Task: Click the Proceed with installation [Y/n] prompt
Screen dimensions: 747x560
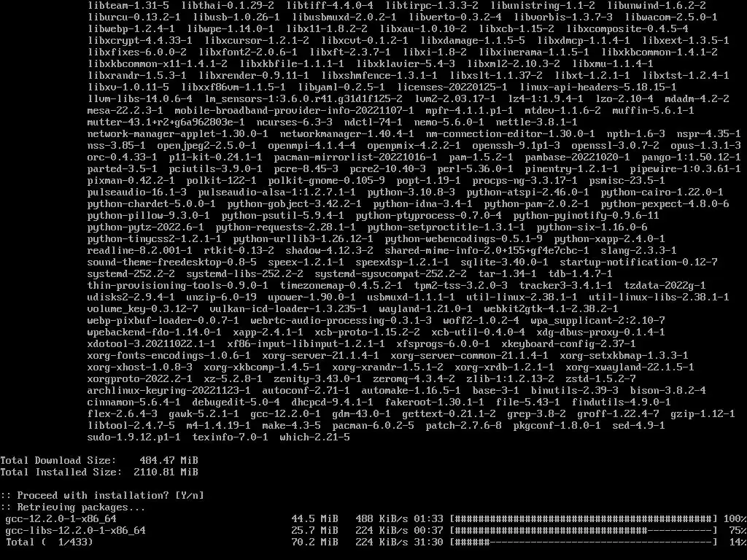Action: click(x=102, y=495)
